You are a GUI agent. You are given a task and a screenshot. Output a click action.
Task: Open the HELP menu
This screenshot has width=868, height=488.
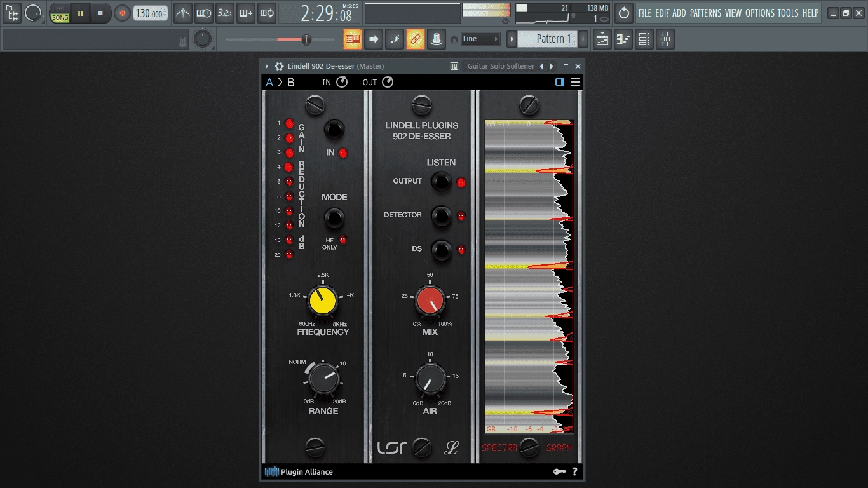coord(810,13)
